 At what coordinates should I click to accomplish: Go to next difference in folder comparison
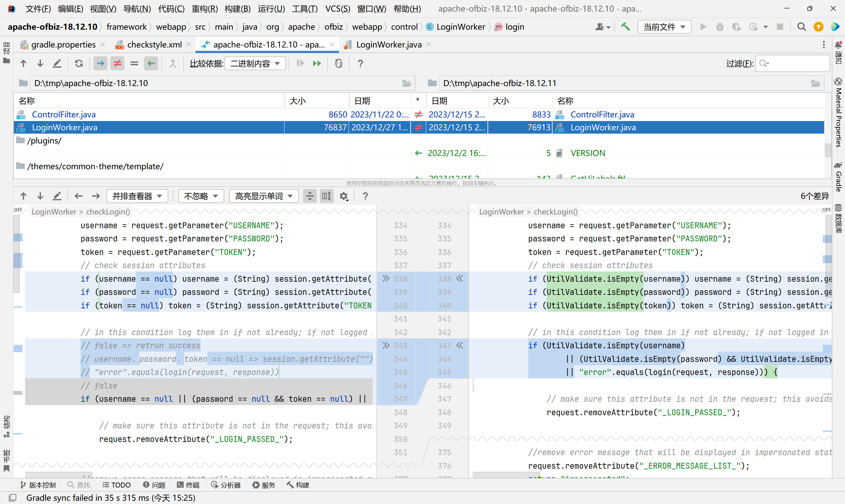(40, 64)
